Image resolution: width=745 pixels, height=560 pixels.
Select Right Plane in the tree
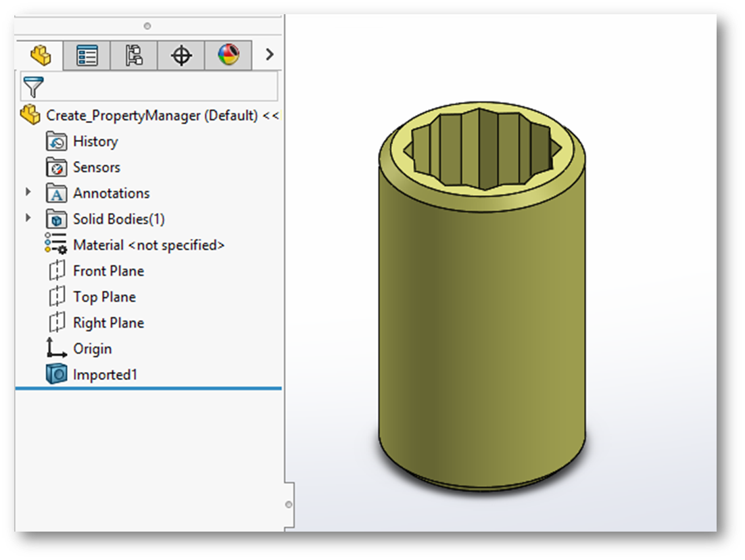[x=108, y=323]
